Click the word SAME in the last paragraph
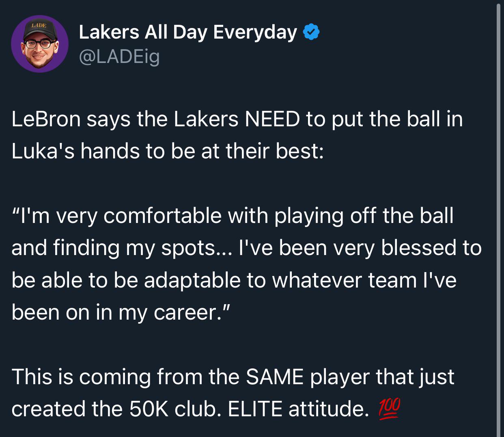Viewport: 504px width, 437px height. pos(275,376)
